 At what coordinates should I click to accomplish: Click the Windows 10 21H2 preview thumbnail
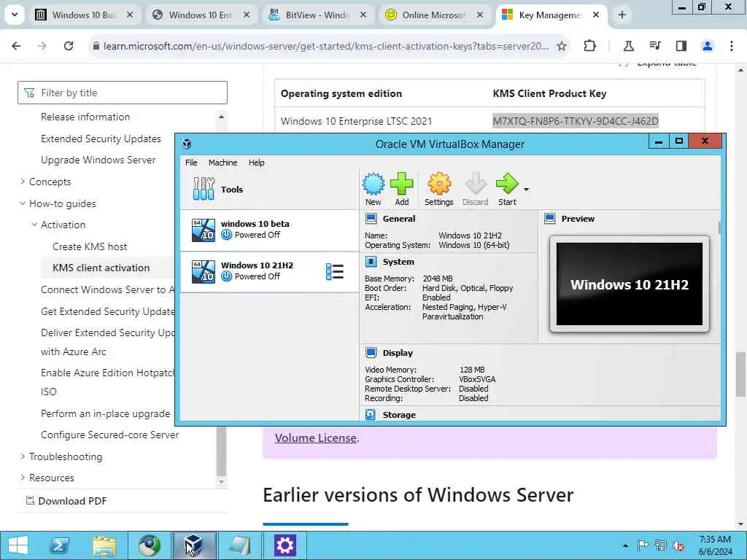pyautogui.click(x=630, y=284)
